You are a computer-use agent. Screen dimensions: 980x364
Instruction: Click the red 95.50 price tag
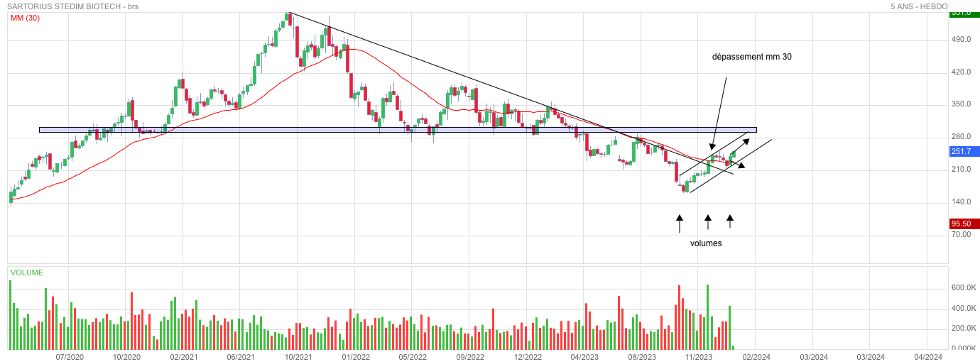click(x=965, y=224)
